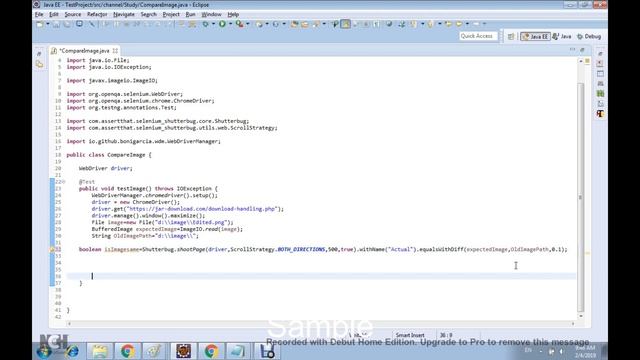Click the 36 : 9 cursor position indicator
Screen dimensions: 640x360
[x=446, y=335]
